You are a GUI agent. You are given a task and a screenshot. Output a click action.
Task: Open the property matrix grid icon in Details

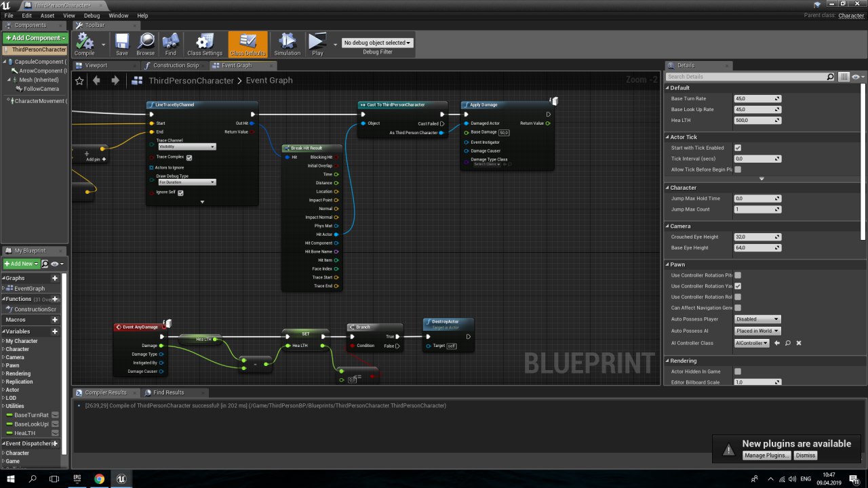pos(844,77)
